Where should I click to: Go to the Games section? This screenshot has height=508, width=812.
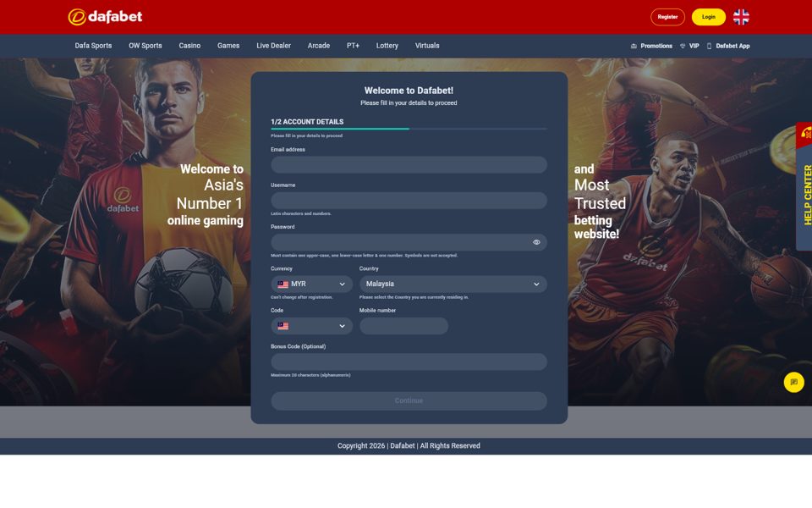click(x=228, y=46)
